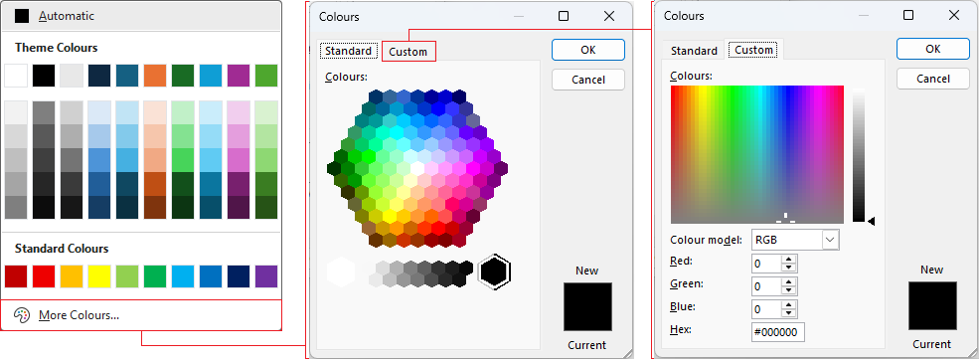
Task: Click the Custom tab in the right dialog
Action: pyautogui.click(x=753, y=50)
